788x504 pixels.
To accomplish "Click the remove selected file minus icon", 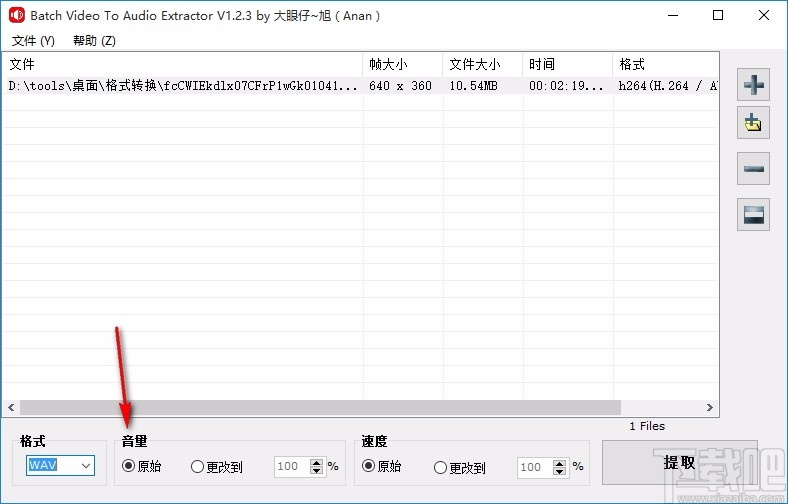I will click(x=753, y=169).
